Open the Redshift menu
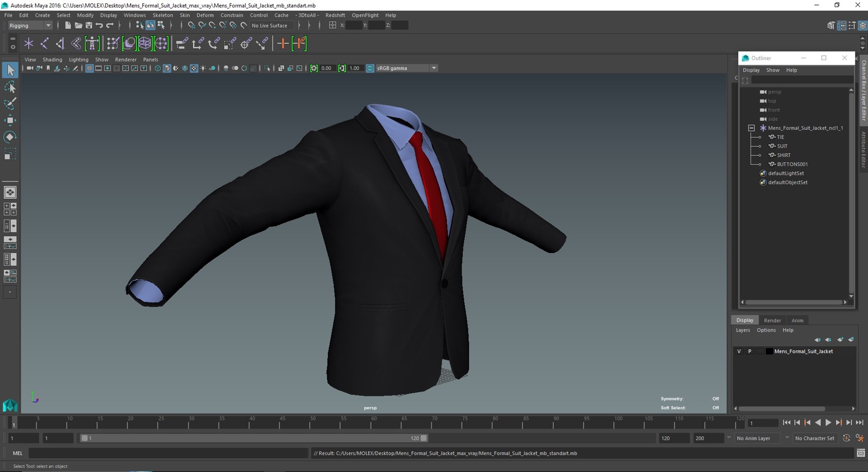Image resolution: width=868 pixels, height=472 pixels. tap(335, 15)
